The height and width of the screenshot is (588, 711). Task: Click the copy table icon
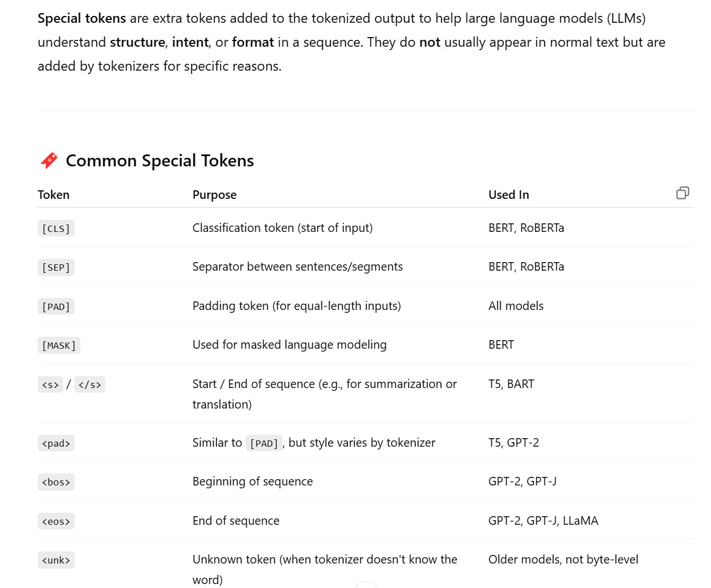(683, 193)
